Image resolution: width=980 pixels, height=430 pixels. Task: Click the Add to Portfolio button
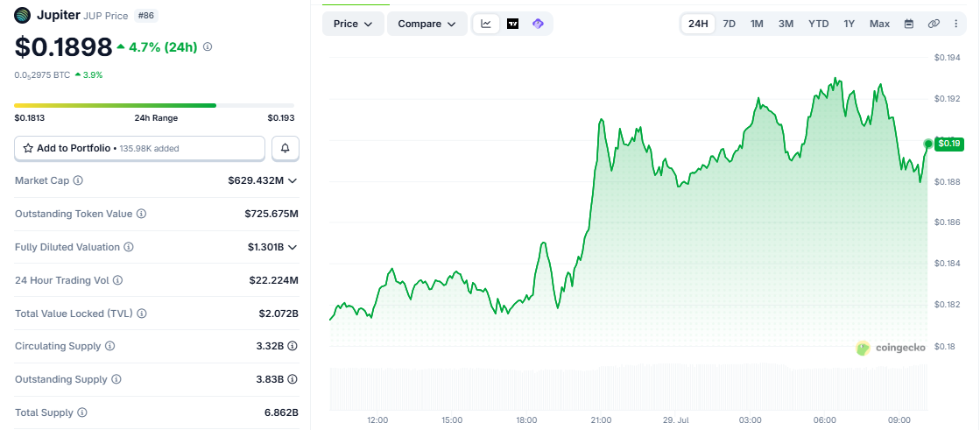tap(139, 148)
